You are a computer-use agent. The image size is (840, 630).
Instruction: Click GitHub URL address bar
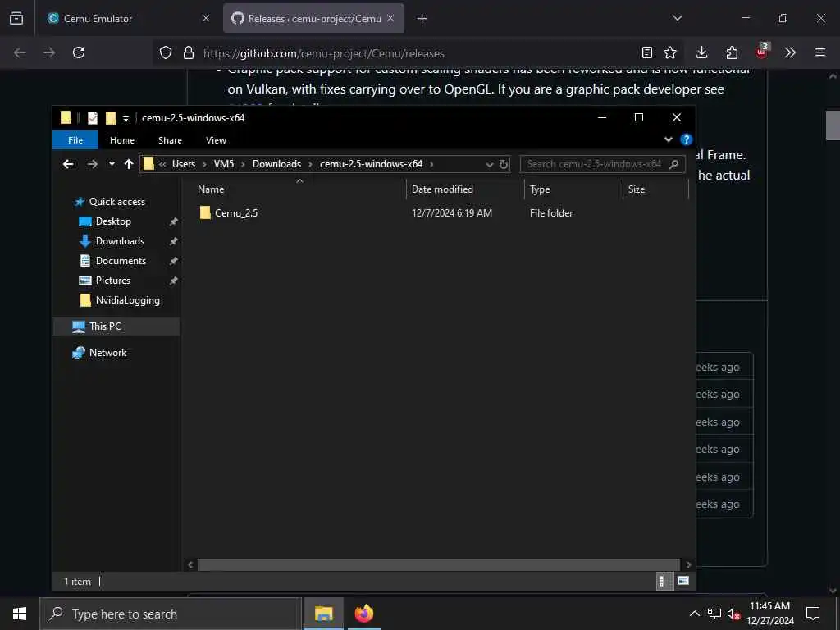[323, 53]
